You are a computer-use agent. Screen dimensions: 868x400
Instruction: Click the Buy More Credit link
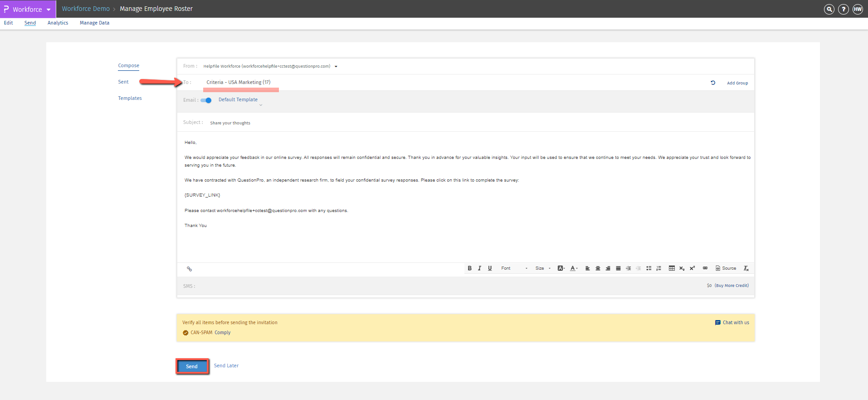(731, 286)
